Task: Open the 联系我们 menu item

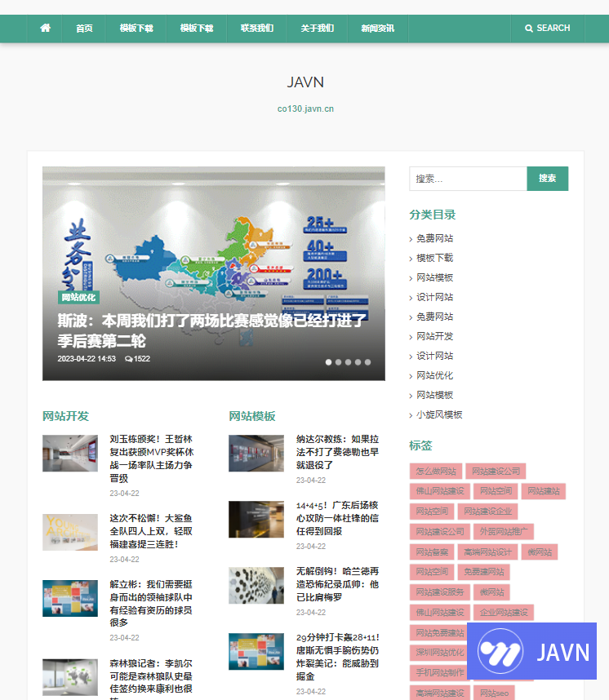Action: coord(257,28)
